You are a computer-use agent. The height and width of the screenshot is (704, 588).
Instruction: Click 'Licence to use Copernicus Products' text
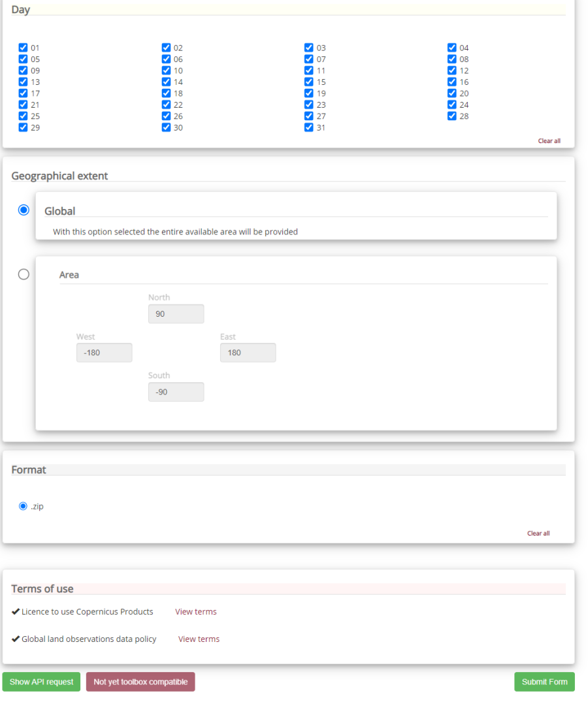point(87,611)
